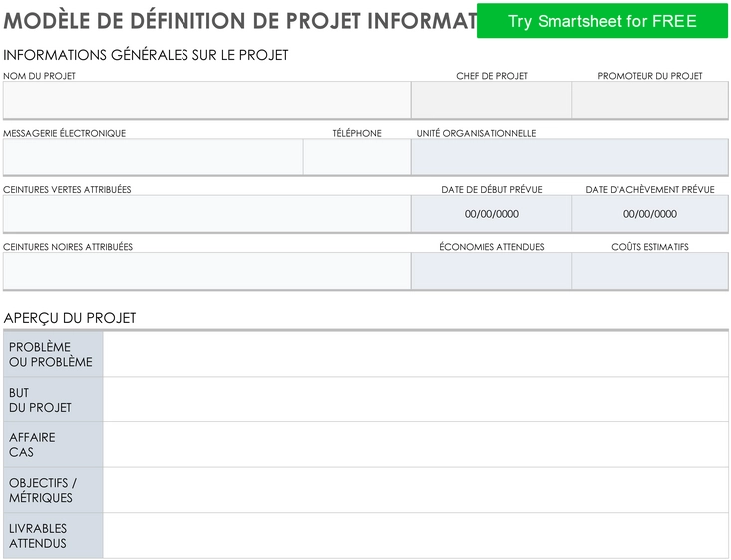Screen dimensions: 731x560
Task: Click the blank cell beside AFFAIRE CAS
Action: point(416,445)
